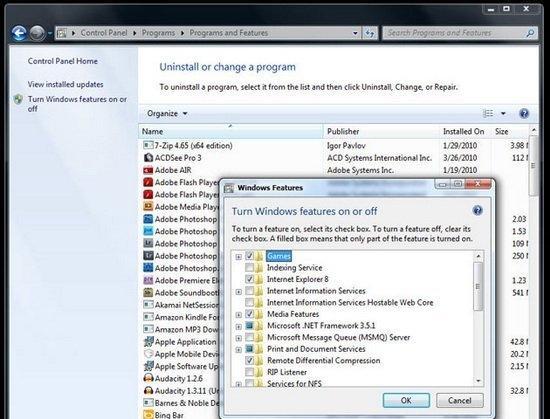Toggle Print and Document Services checkbox
This screenshot has width=550, height=419.
click(249, 349)
